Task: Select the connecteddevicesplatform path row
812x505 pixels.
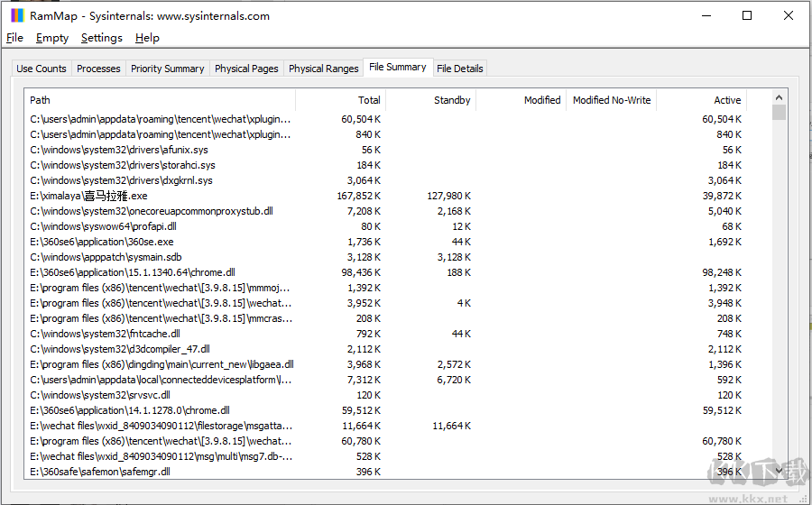Action: pyautogui.click(x=386, y=380)
